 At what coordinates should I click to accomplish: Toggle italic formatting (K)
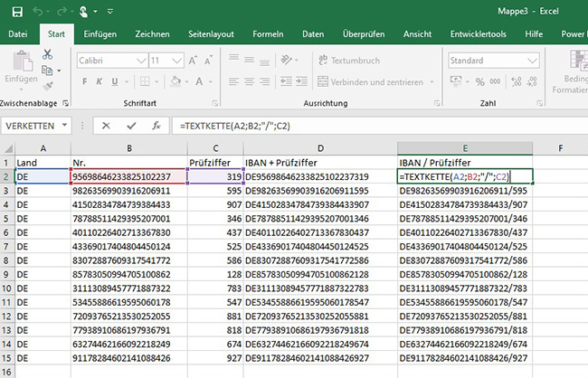coord(100,81)
